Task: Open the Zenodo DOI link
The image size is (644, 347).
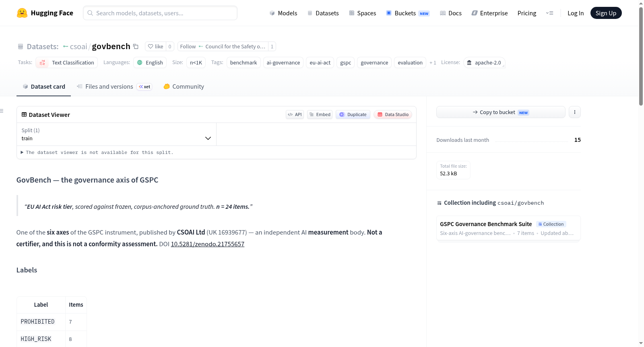Action: (x=208, y=244)
